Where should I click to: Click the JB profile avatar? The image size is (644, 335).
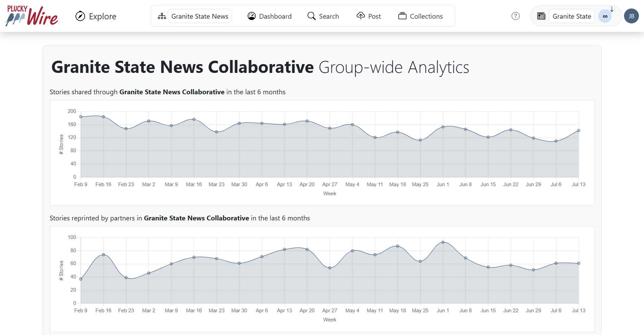point(631,16)
